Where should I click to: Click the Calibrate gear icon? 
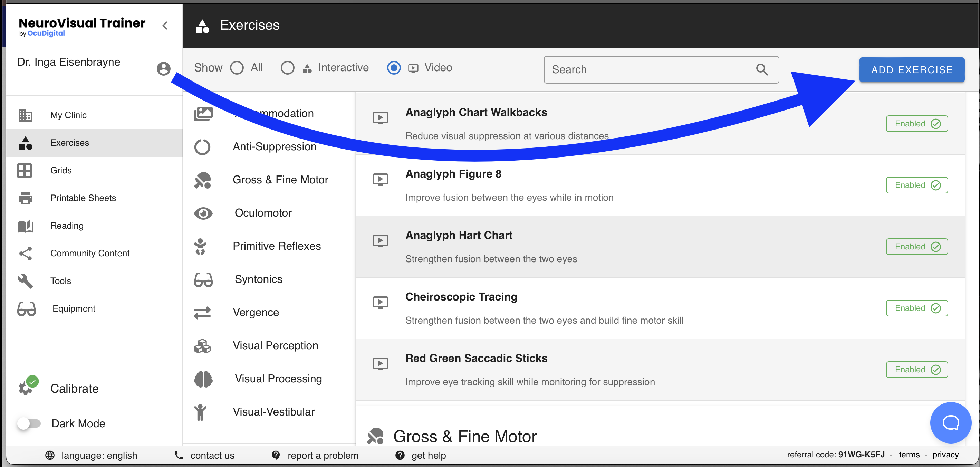(26, 388)
